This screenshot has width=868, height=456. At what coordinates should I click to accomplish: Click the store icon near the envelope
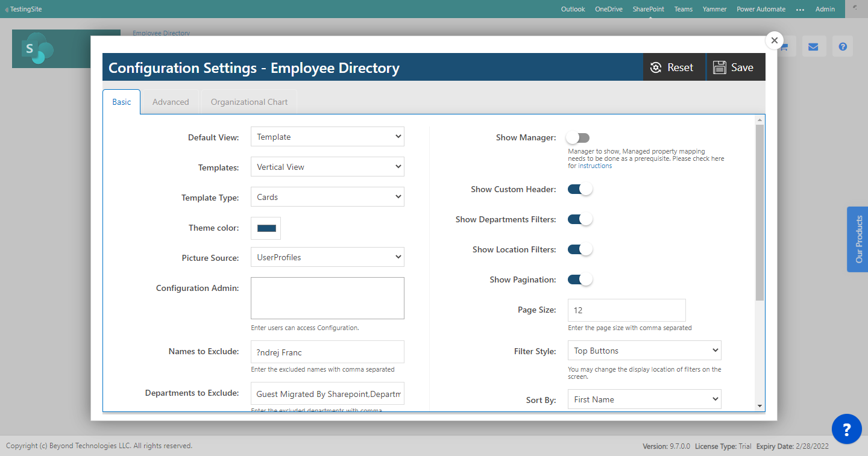pos(785,46)
